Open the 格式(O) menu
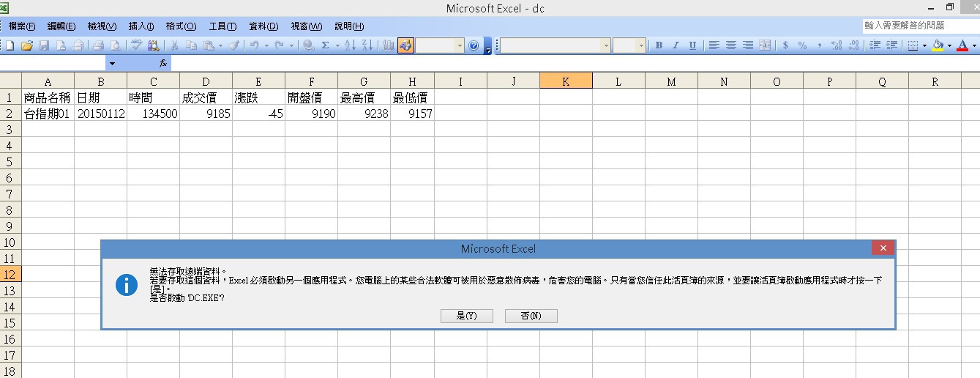The height and width of the screenshot is (378, 980). click(181, 26)
